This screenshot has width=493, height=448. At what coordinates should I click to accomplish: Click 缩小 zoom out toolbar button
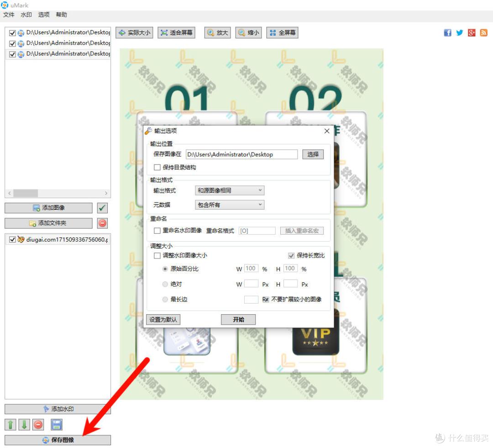click(248, 33)
